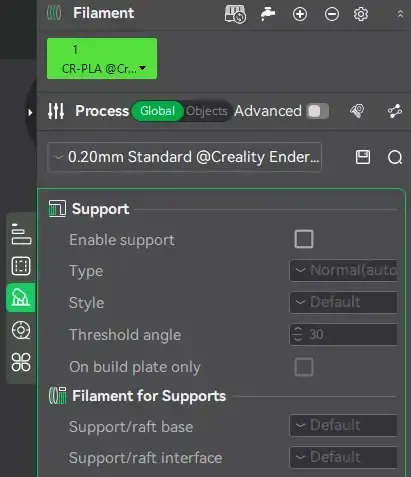The image size is (411, 477).
Task: Save the process preset with disk icon
Action: (363, 157)
